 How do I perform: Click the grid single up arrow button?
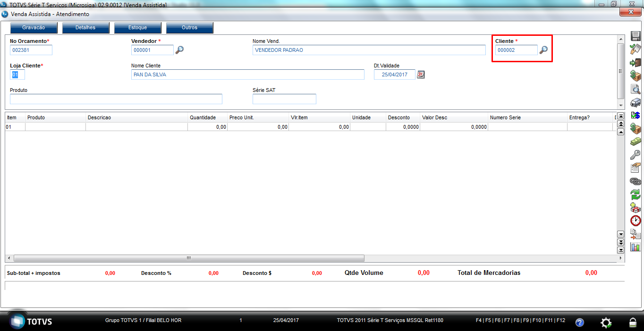pyautogui.click(x=621, y=132)
